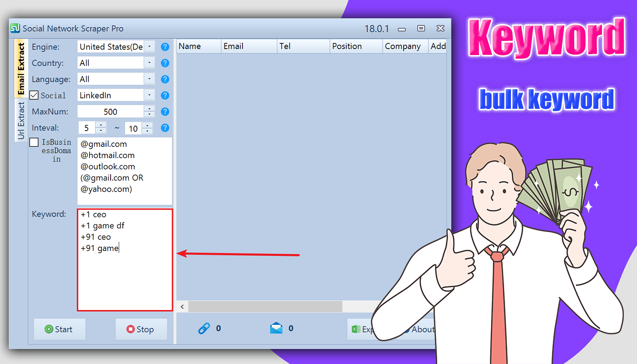637x364 pixels.
Task: Click the Stop button
Action: [x=141, y=329]
